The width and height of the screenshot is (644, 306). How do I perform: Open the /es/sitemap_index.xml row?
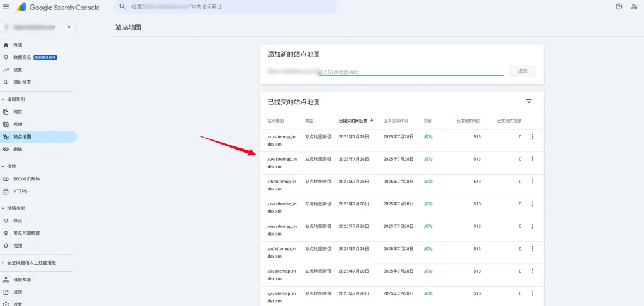click(x=402, y=230)
